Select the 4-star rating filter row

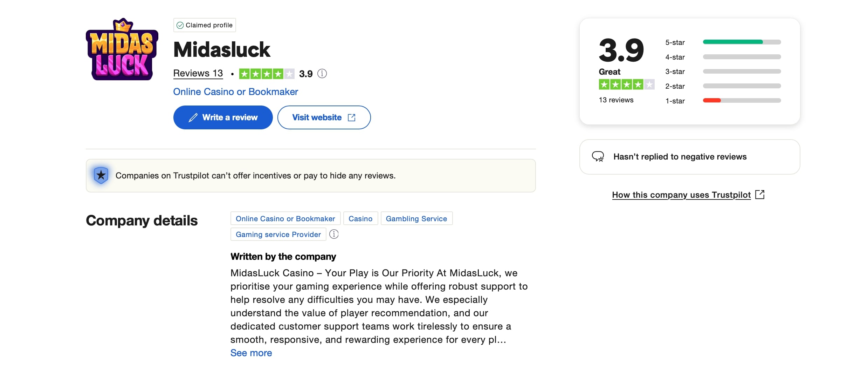click(723, 57)
